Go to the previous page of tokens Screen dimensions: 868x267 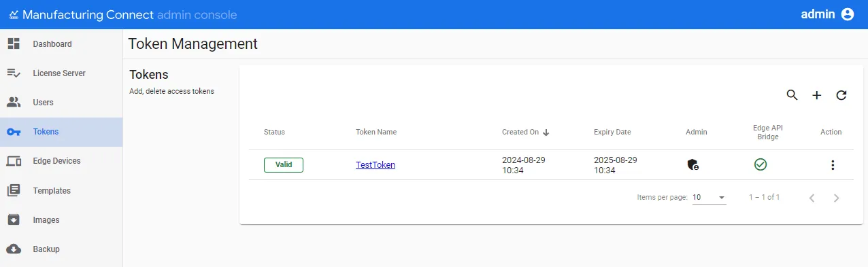(812, 198)
